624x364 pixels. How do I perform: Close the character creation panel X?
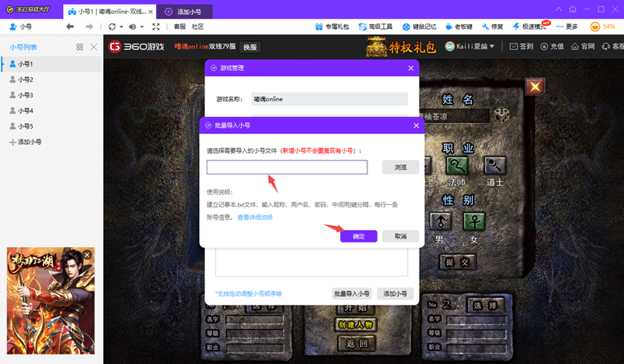point(535,87)
